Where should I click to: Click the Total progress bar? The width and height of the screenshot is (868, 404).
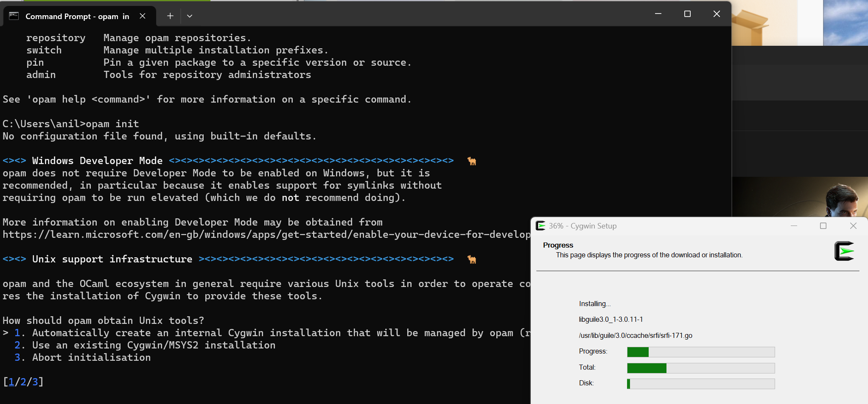tap(701, 368)
